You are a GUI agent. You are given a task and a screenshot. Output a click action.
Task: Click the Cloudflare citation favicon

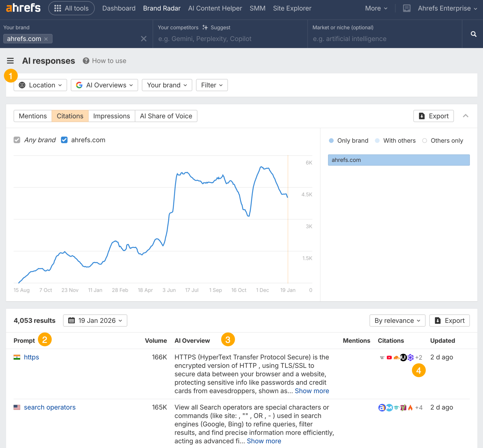tap(397, 358)
